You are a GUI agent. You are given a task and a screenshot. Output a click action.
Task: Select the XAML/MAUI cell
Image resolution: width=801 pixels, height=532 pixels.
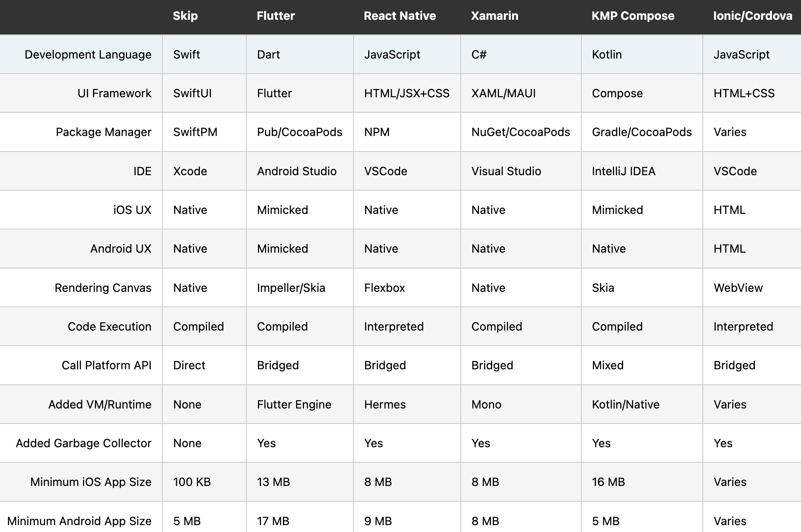coord(503,93)
